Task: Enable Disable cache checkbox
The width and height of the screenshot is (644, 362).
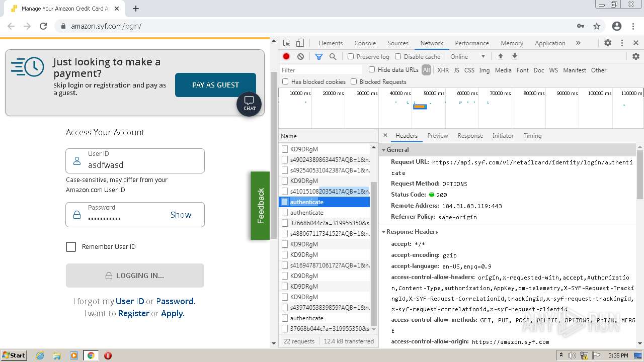Action: tap(398, 57)
